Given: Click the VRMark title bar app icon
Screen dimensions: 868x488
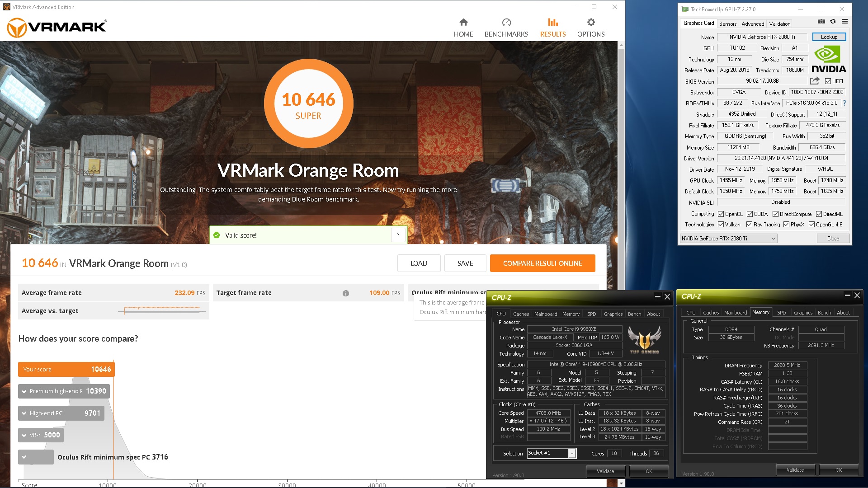Looking at the screenshot, I should 7,7.
